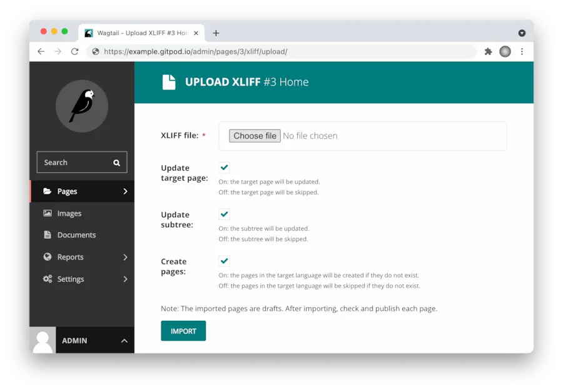
Task: Uncheck the Update target page checkbox
Action: 224,168
